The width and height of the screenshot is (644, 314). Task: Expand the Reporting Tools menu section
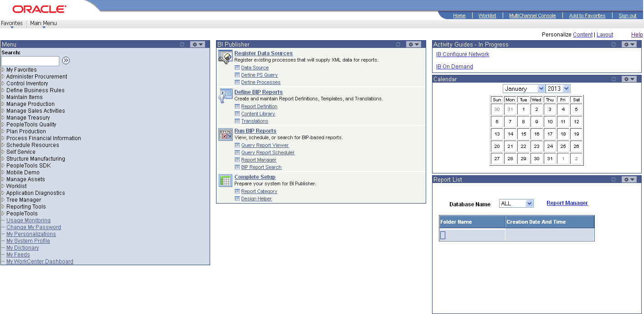[x=25, y=206]
